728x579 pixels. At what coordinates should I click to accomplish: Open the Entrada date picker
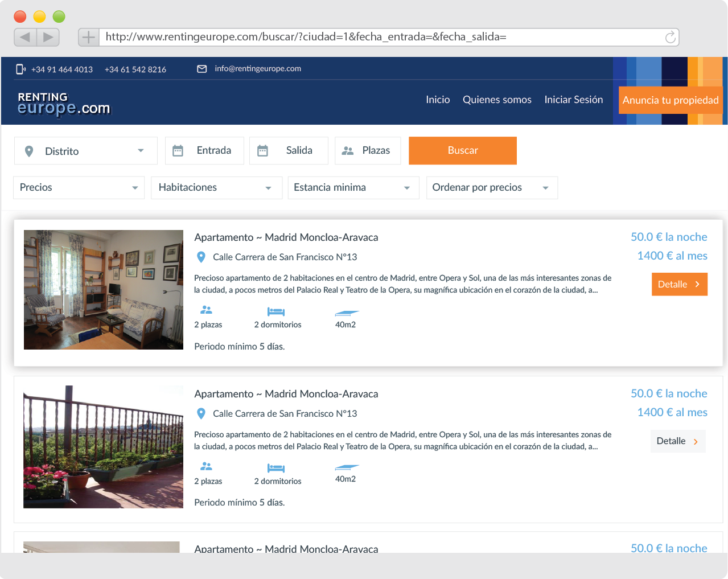204,151
